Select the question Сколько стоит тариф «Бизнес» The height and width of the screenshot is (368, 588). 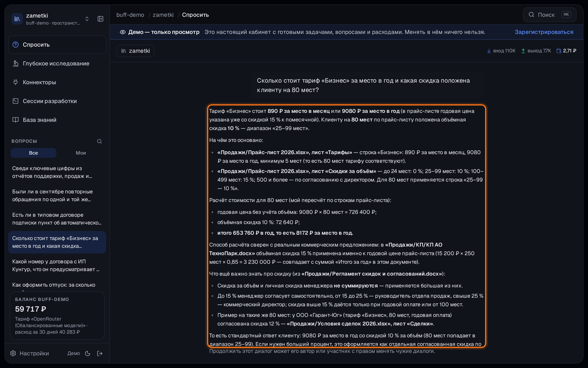click(x=57, y=242)
